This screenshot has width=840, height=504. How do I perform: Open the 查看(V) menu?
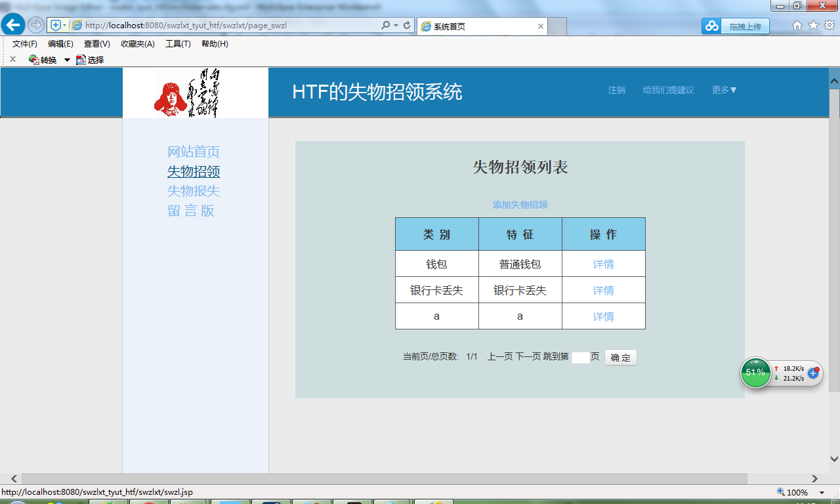pos(96,44)
